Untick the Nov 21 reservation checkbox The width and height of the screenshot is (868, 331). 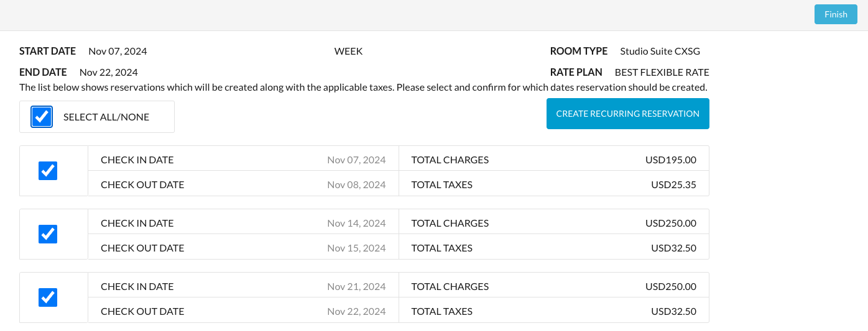tap(48, 297)
